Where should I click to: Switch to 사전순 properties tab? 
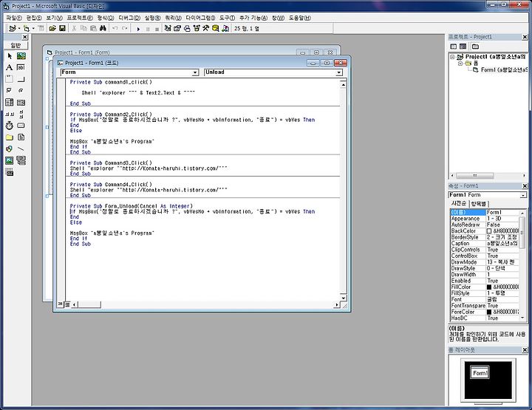click(458, 203)
